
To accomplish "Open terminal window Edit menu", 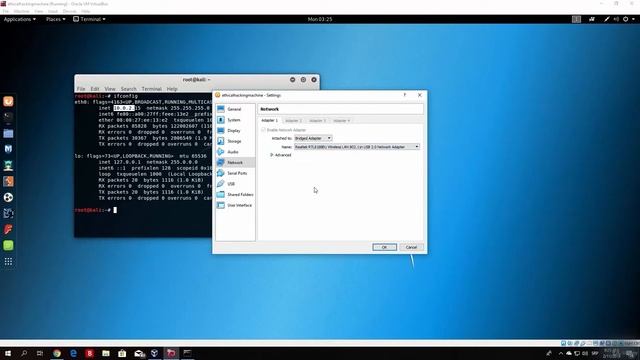I will click(x=95, y=89).
